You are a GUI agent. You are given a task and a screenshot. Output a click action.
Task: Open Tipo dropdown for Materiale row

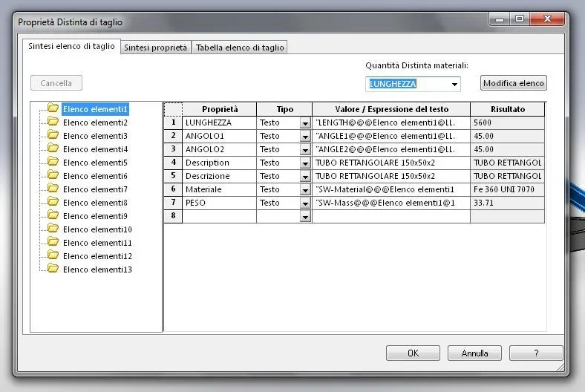[x=305, y=190]
